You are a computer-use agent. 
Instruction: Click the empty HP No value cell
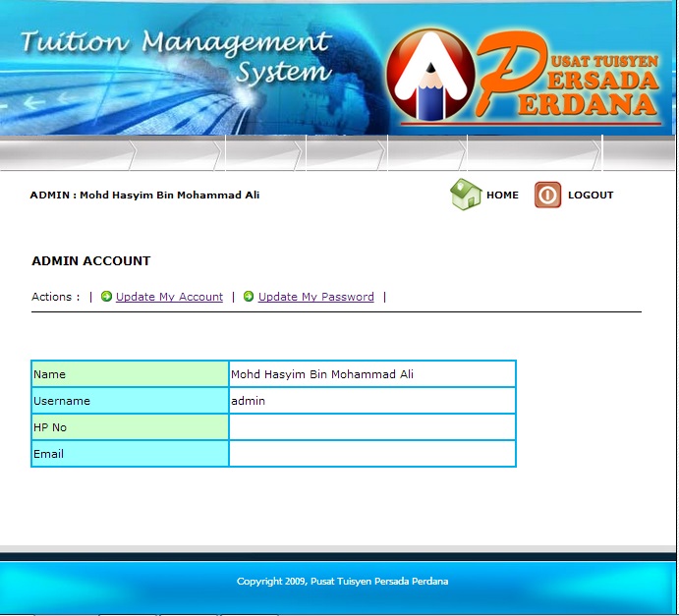[x=371, y=427]
